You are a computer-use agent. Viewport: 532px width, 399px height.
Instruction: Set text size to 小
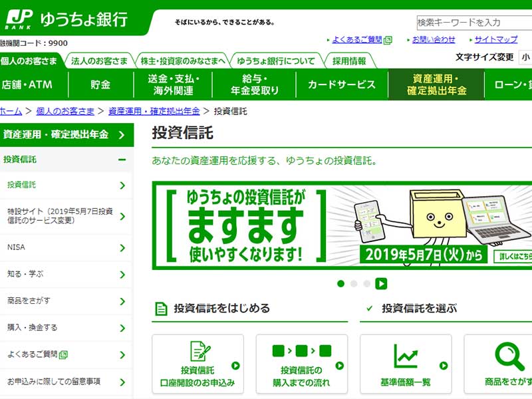pos(525,57)
